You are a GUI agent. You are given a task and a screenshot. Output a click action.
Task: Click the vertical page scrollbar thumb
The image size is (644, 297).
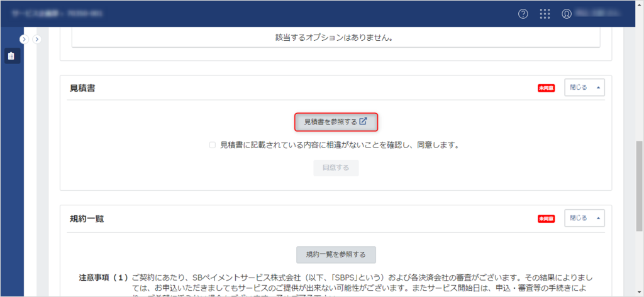[639, 186]
